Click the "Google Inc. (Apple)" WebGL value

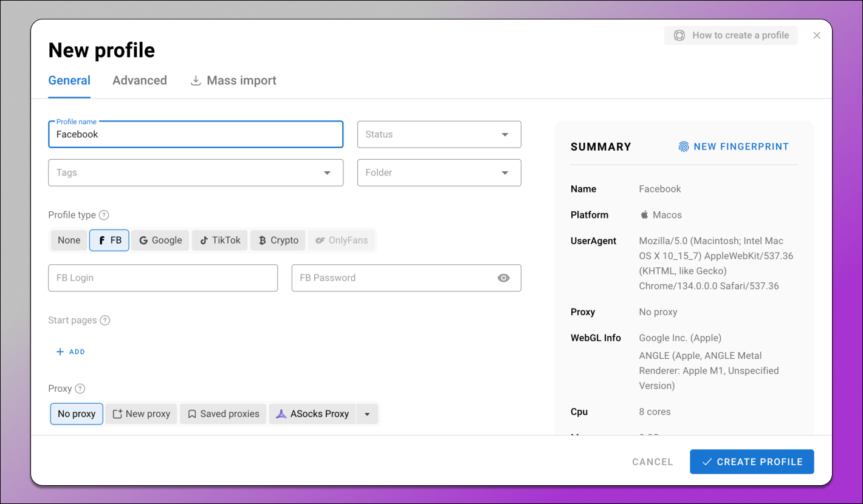pyautogui.click(x=680, y=338)
